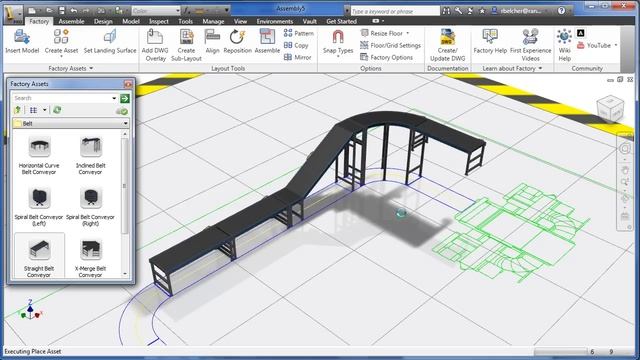Go up one folder in Factory Assets
Screen dimensions: 640x360
(18, 110)
